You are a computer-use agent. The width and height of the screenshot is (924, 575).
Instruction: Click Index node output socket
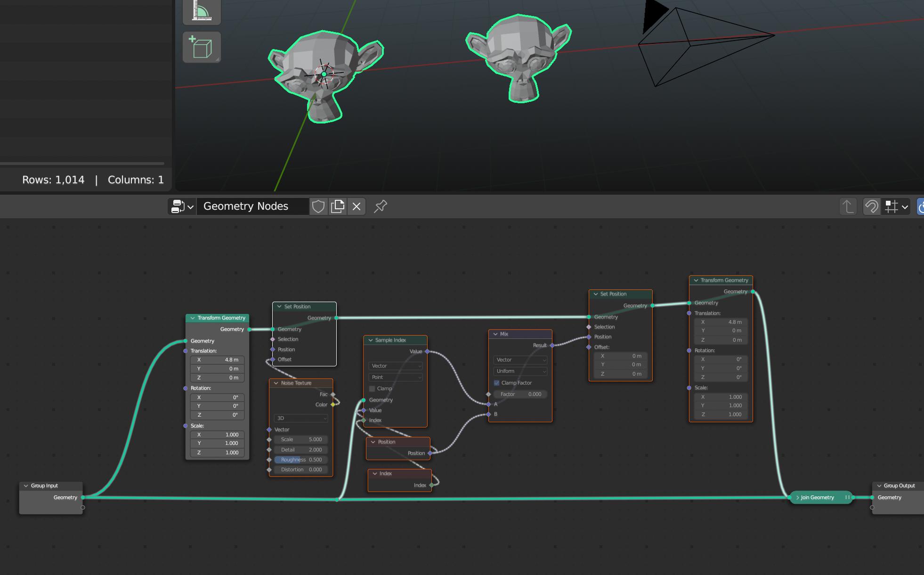click(x=431, y=485)
